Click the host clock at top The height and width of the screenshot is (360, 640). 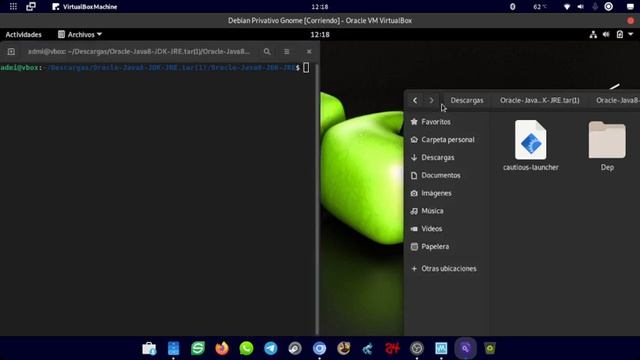[320, 7]
